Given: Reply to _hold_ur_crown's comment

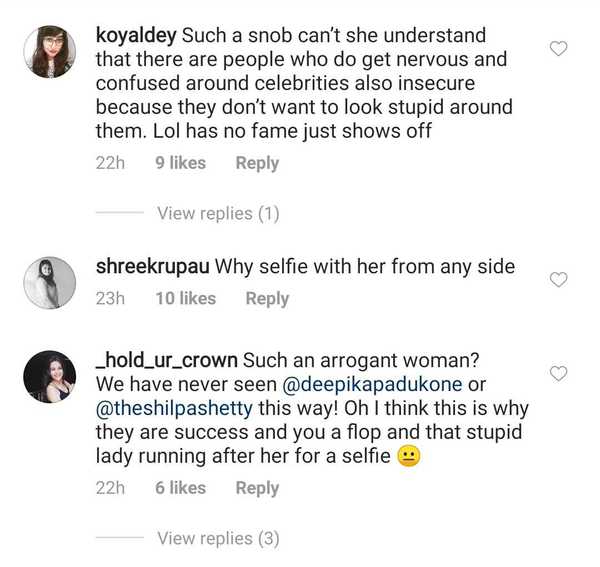Looking at the screenshot, I should point(257,488).
